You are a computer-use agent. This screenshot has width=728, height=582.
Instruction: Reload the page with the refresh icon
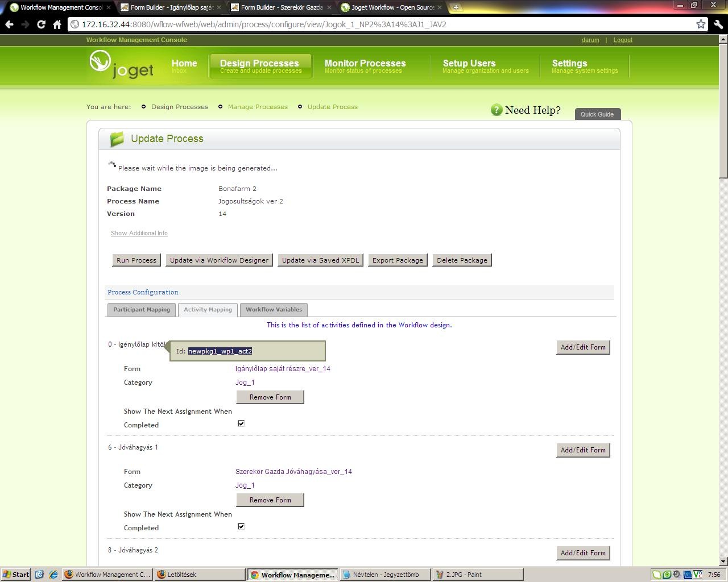tap(41, 24)
